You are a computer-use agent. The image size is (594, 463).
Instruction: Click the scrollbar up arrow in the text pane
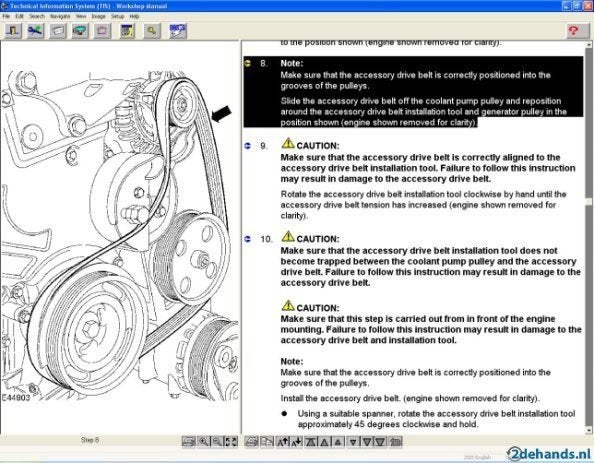tap(589, 45)
